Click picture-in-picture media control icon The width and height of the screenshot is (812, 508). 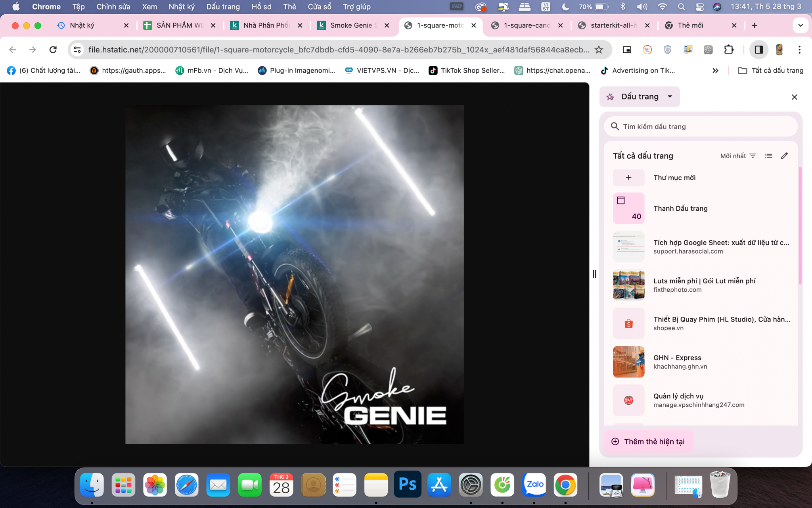[627, 50]
